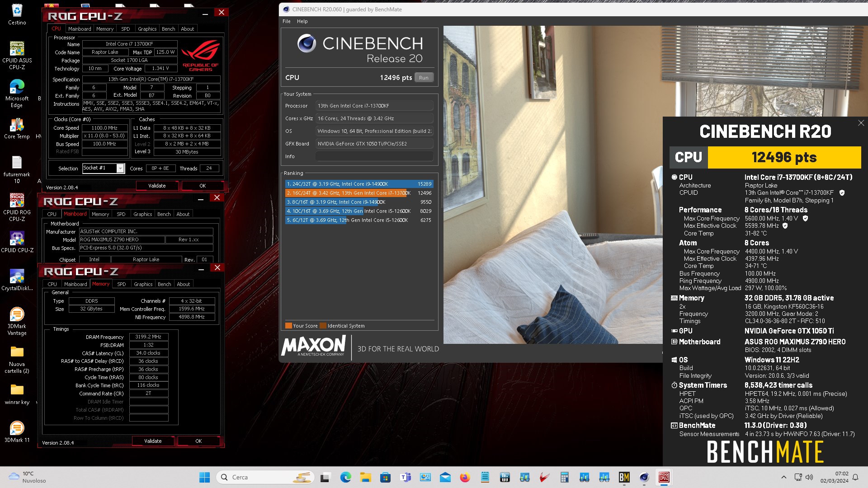This screenshot has width=868, height=488.
Task: Open the CrystalDisk desktop shortcut
Action: [17, 280]
